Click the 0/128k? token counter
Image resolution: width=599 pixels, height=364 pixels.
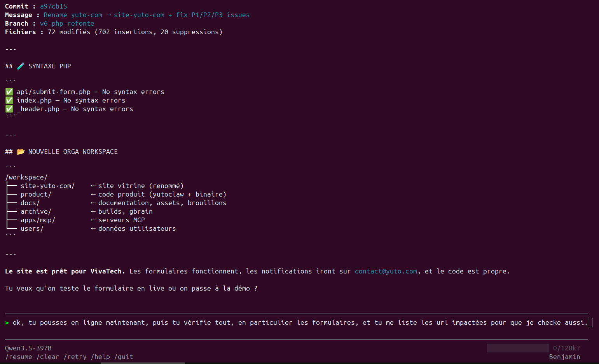click(x=566, y=348)
